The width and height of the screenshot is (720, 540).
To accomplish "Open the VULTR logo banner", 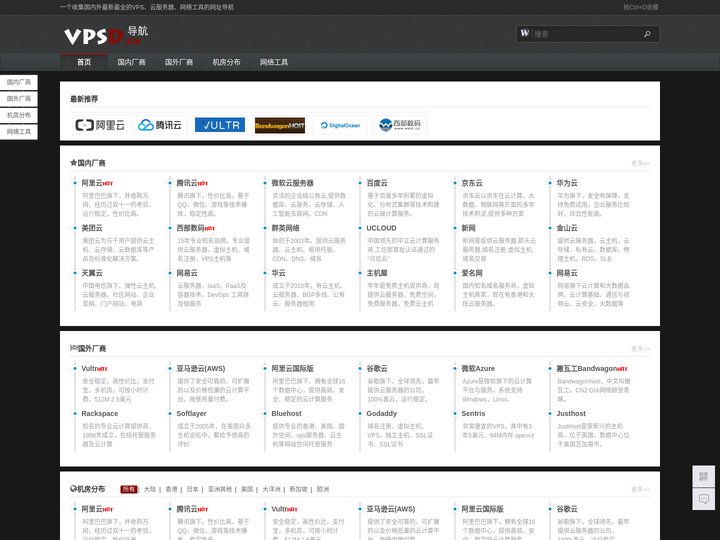I will [220, 125].
